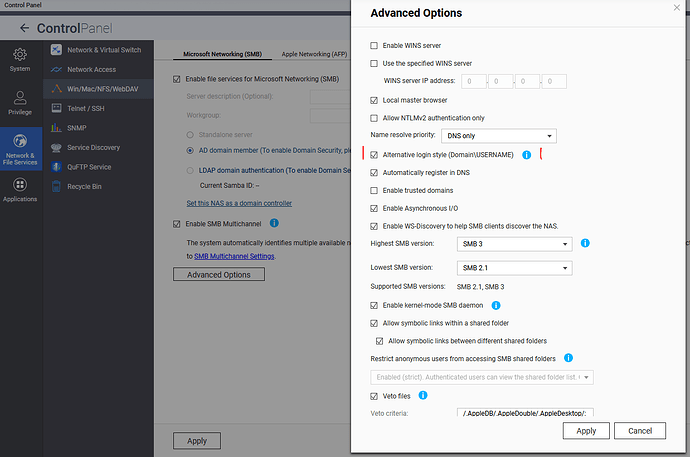
Task: Click info icon next to Alternative login style
Action: [526, 155]
